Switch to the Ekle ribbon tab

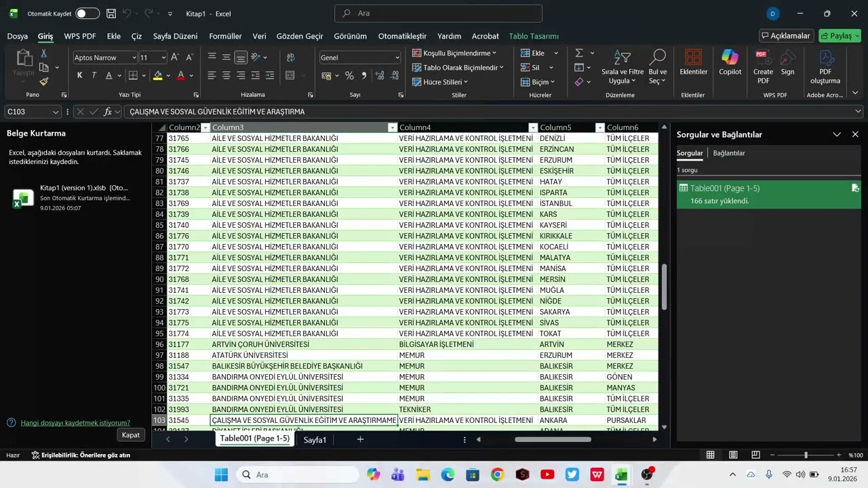[114, 36]
